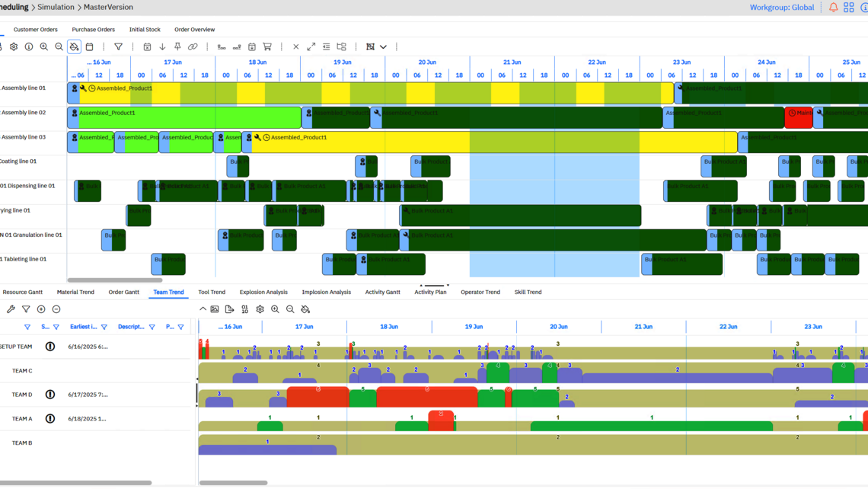Screen dimensions: 868x489
Task: Click the fullscreen expand arrows icon
Action: coord(311,47)
